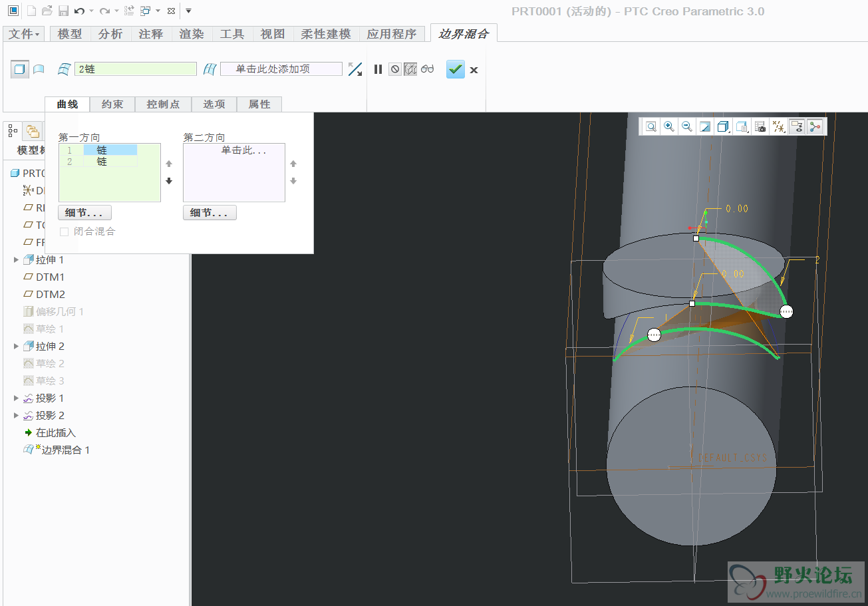
Task: Click the first direction collector showing 2链
Action: tap(136, 69)
